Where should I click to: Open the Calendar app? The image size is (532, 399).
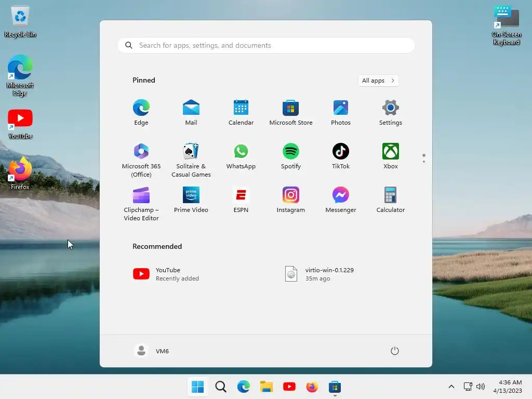[241, 113]
